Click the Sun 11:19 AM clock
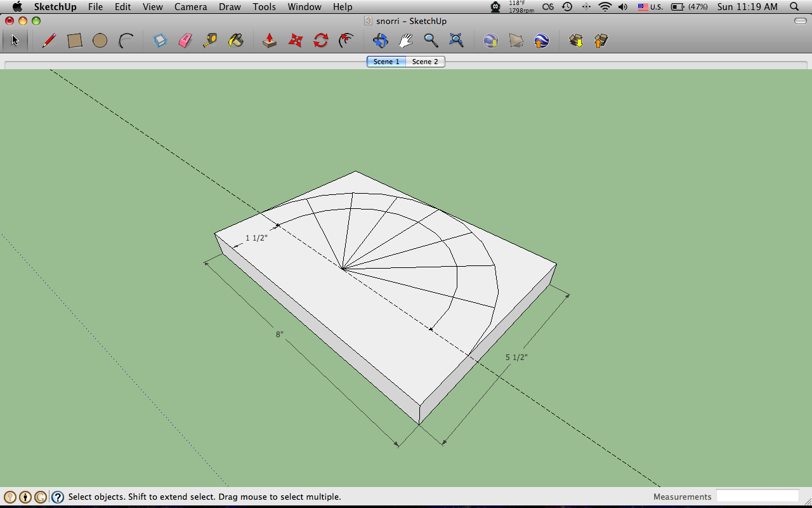 pyautogui.click(x=747, y=7)
